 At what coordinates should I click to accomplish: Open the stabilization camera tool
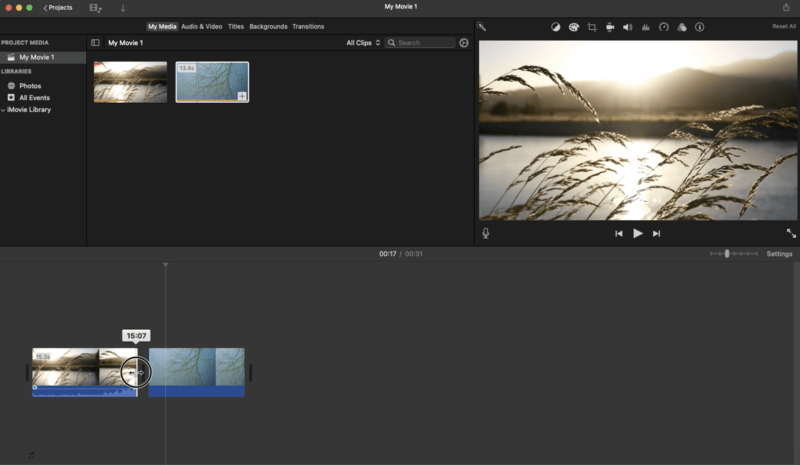[610, 27]
